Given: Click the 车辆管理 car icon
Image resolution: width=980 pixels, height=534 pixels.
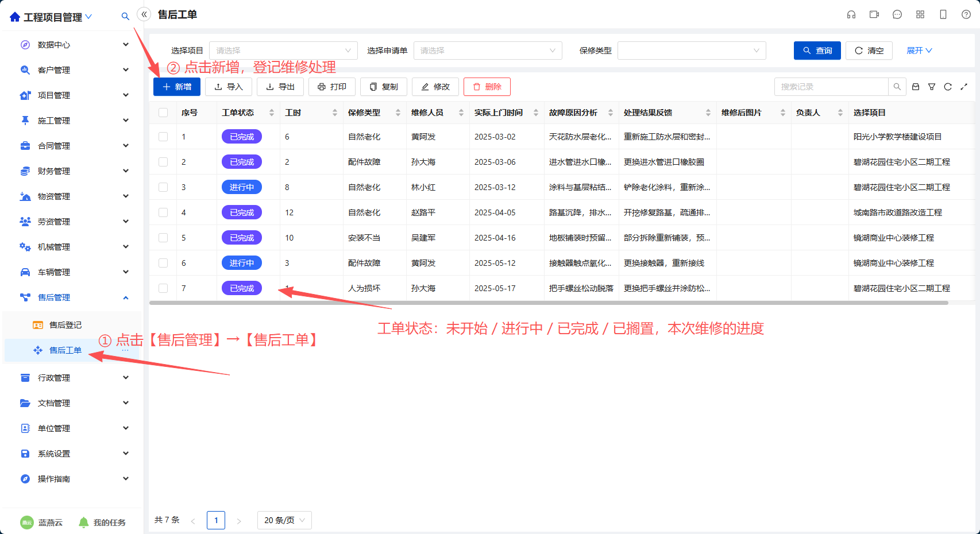Looking at the screenshot, I should click(25, 272).
